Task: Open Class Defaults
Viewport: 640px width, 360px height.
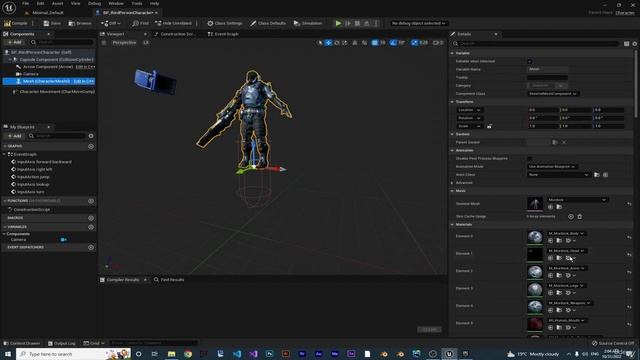Action: tap(268, 23)
